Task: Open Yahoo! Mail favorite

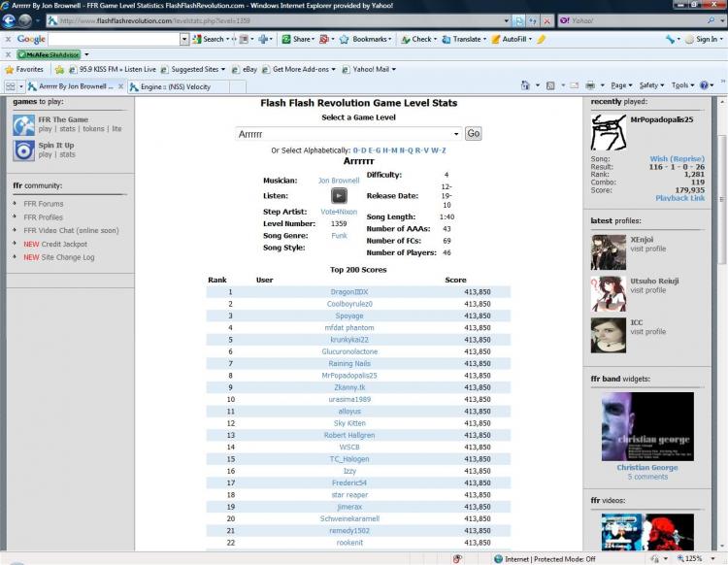Action: (370, 70)
